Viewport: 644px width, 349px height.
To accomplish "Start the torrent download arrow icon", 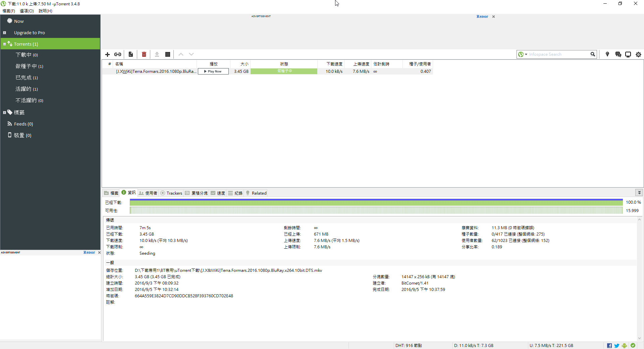I will (157, 54).
